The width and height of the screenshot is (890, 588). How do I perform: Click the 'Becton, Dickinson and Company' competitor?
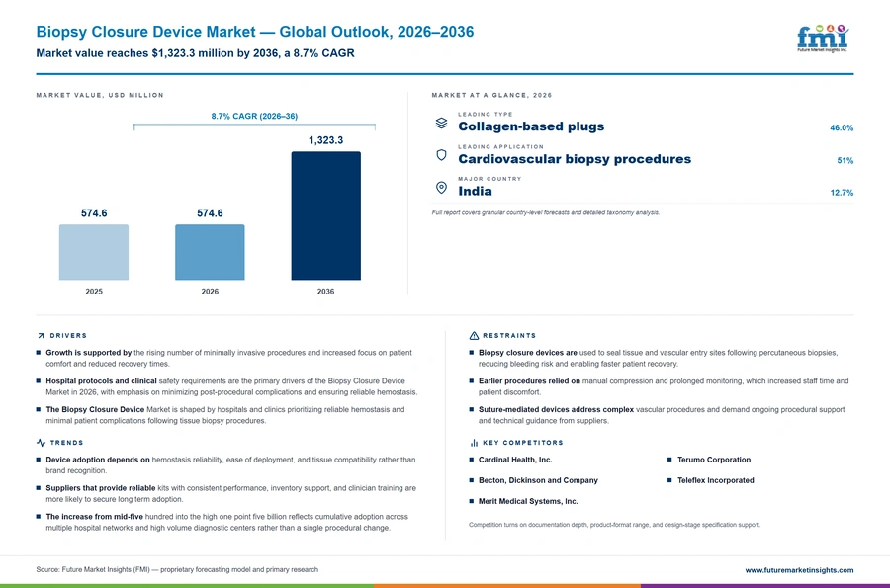[x=538, y=480]
